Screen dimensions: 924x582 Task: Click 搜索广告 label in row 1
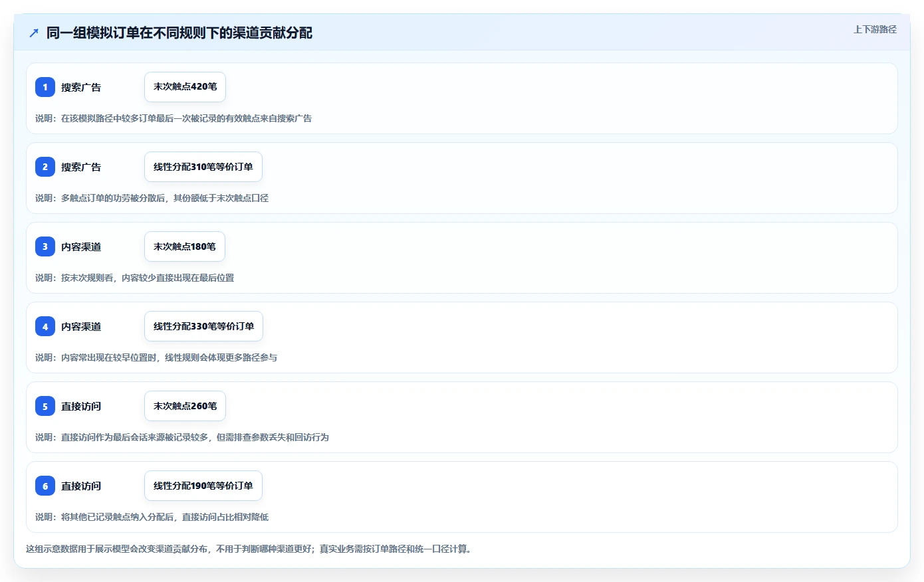(81, 87)
